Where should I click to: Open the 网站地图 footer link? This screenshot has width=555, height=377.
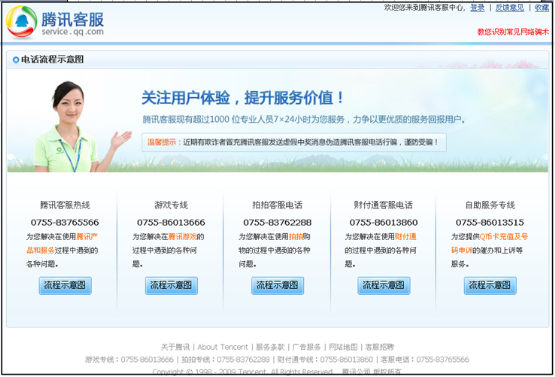coord(343,347)
